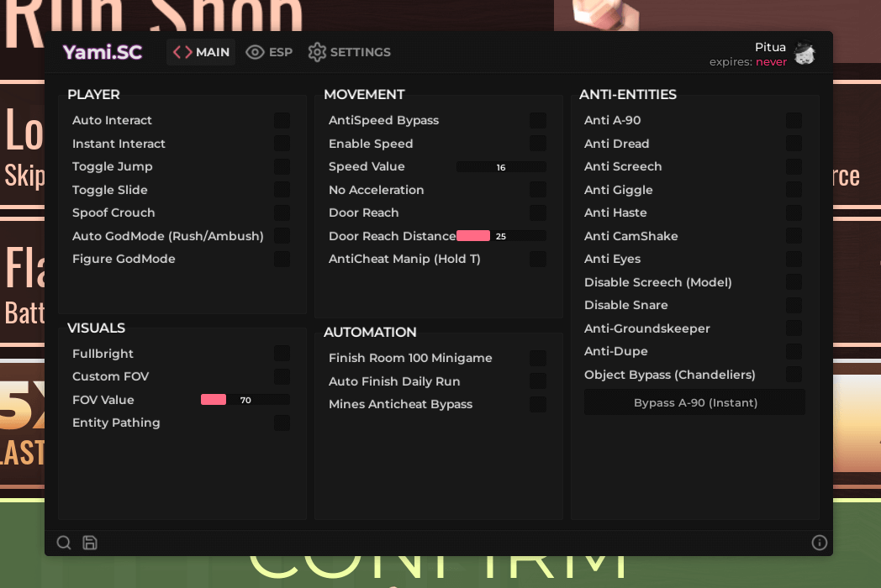Screen dimensions: 881x588
Task: Toggle AntiCheat Manip (Hold T)
Action: tap(538, 259)
